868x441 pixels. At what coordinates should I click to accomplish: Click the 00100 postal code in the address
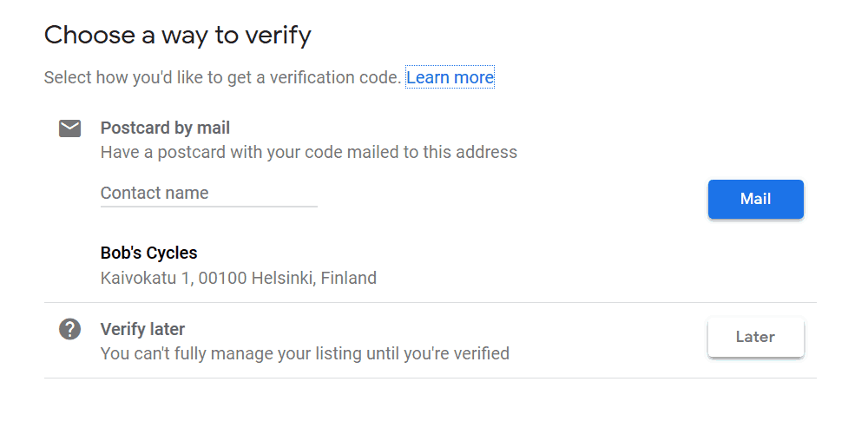tap(222, 278)
